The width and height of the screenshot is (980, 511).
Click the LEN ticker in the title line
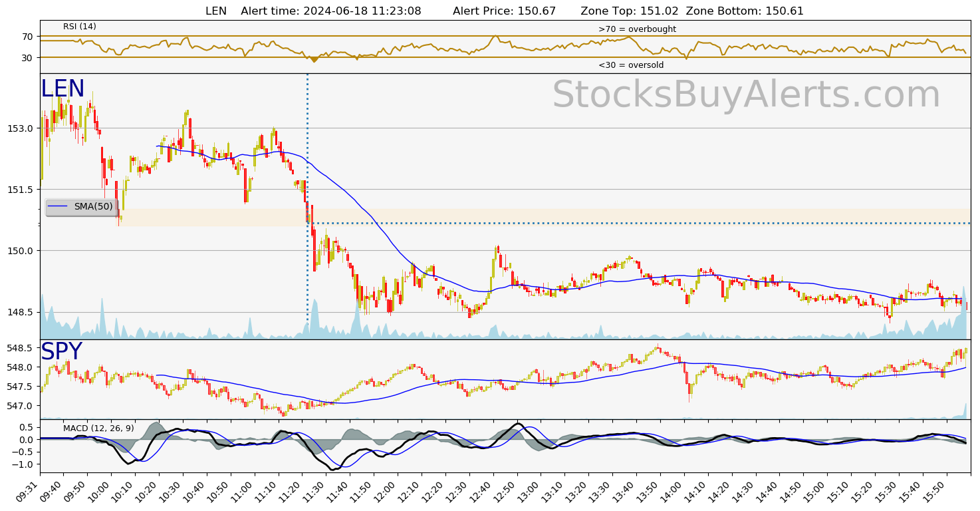pos(216,11)
